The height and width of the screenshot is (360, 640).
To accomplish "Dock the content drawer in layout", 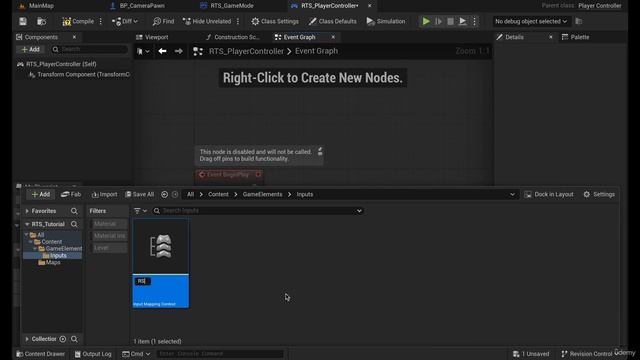I will click(x=549, y=195).
